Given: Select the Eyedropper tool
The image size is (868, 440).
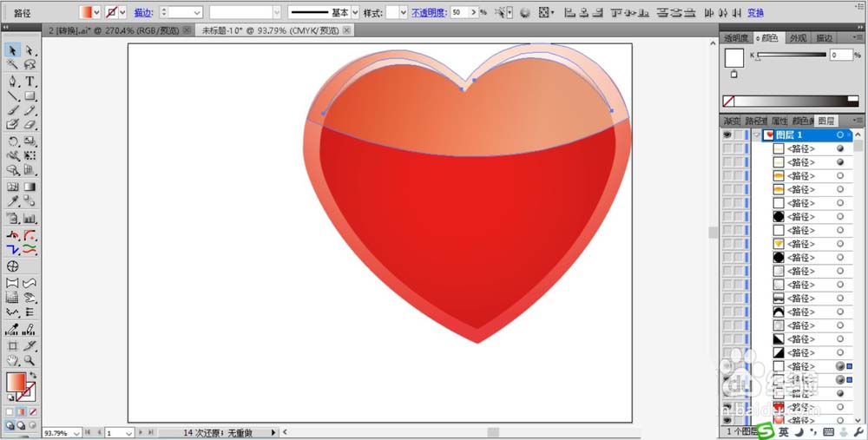Looking at the screenshot, I should (x=12, y=201).
